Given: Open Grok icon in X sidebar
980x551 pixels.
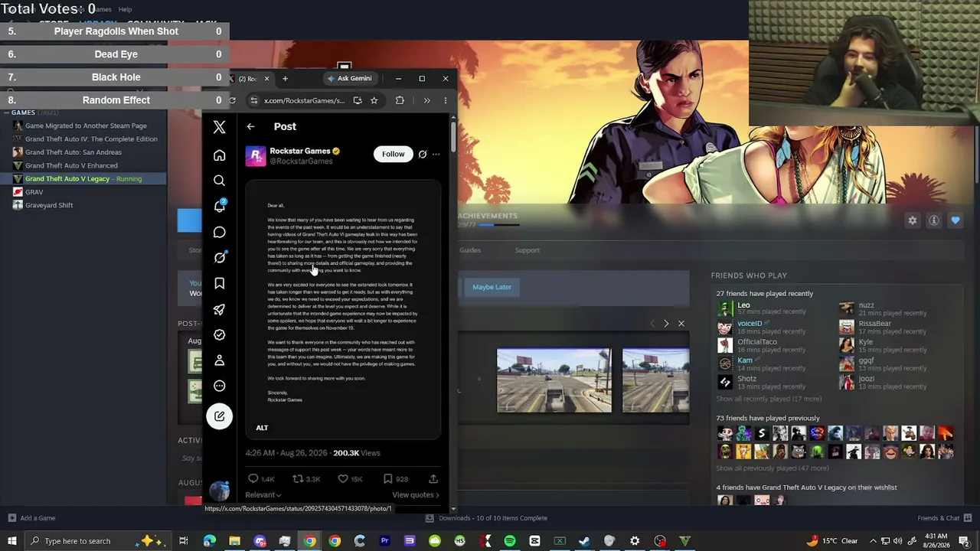Looking at the screenshot, I should point(219,258).
